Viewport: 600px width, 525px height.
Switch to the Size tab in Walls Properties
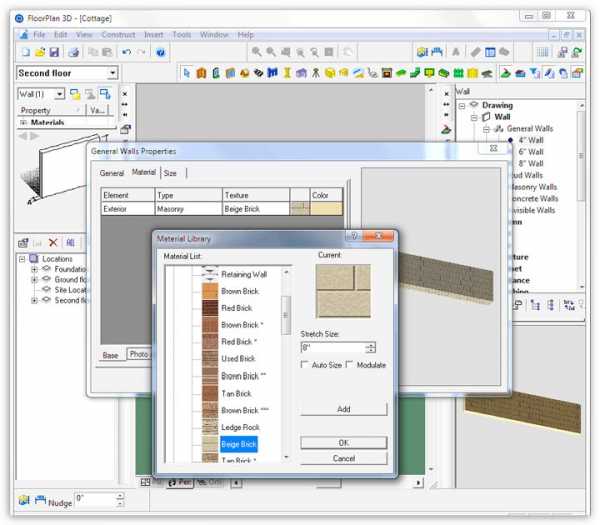(x=170, y=173)
